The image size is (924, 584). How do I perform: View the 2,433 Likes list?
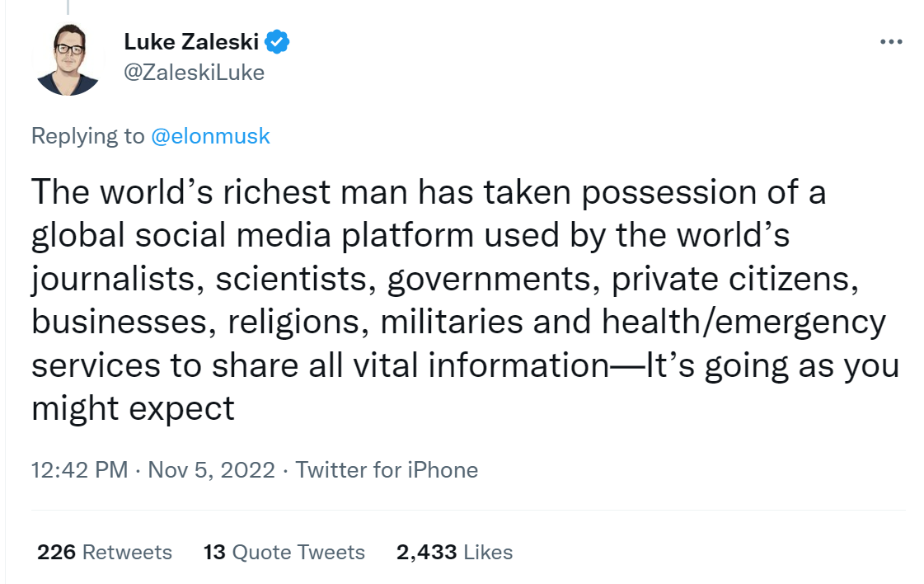pos(454,552)
